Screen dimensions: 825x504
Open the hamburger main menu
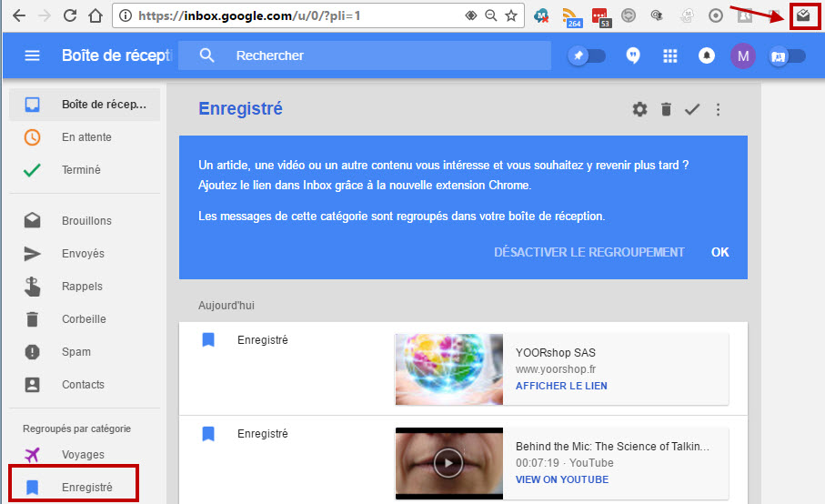32,55
